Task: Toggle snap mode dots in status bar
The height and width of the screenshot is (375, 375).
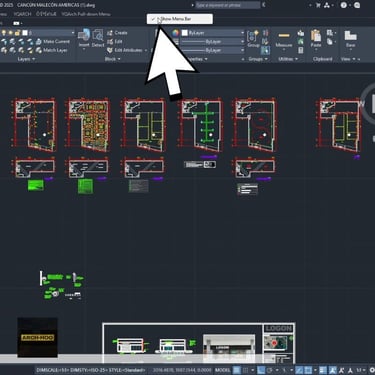Action: coord(246,370)
